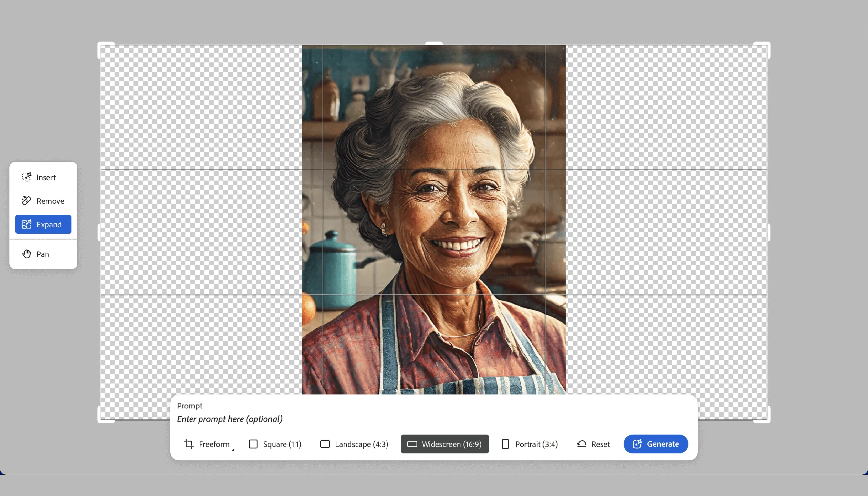Click the Reset undo arrow icon

click(x=582, y=444)
